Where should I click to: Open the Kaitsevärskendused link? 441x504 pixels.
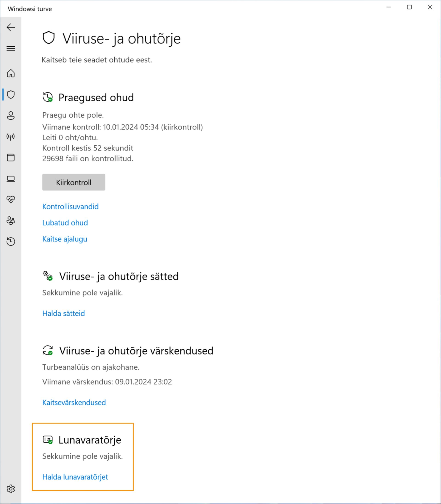click(74, 402)
